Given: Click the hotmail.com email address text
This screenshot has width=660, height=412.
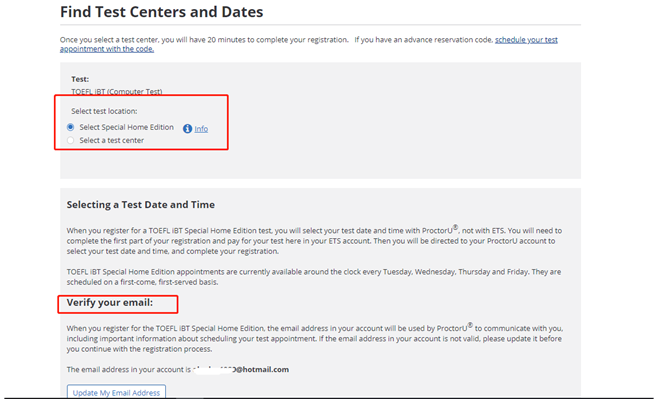Looking at the screenshot, I should [x=241, y=369].
